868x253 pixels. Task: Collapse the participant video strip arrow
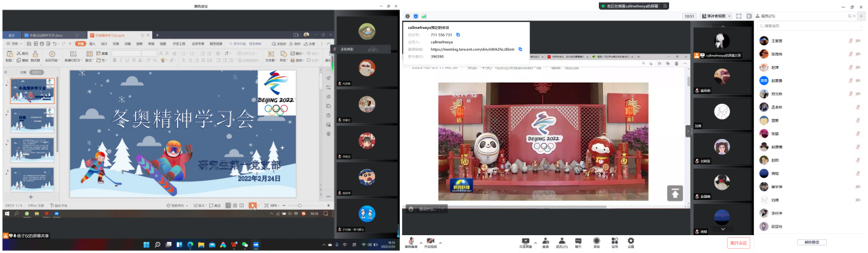(x=688, y=131)
